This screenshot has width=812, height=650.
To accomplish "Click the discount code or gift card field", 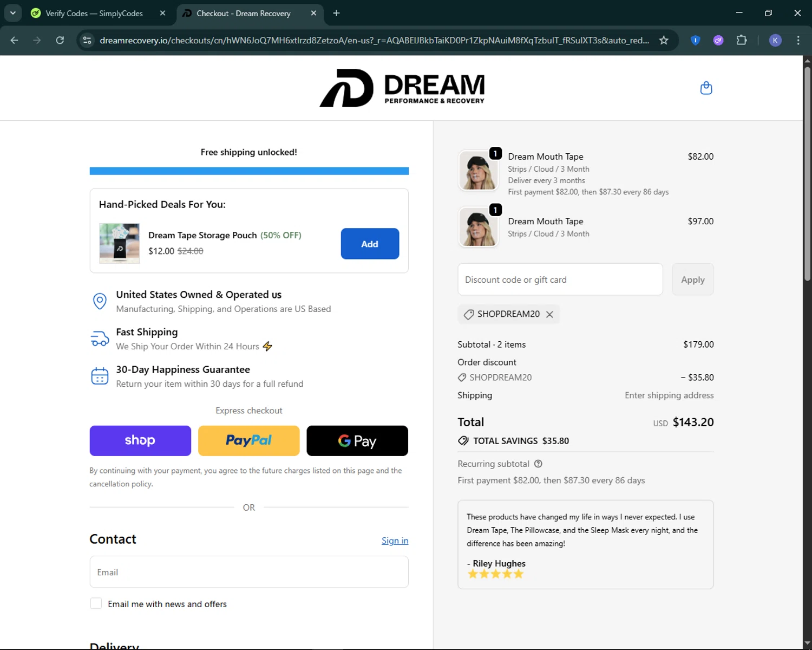I will [x=560, y=279].
